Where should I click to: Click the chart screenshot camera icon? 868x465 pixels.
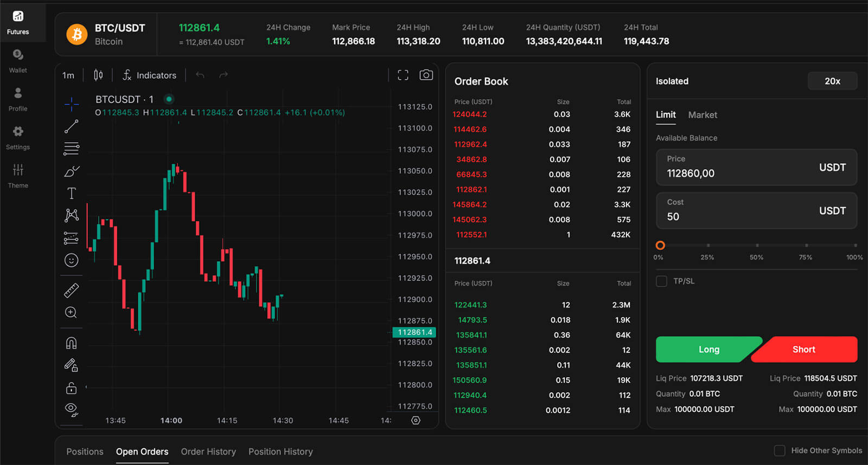pos(426,75)
